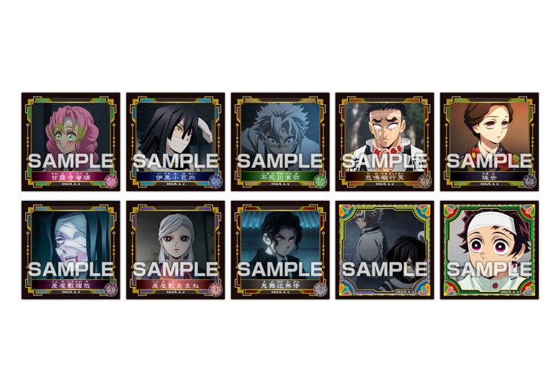Click the gray round emblem on 鬼舞辻無惨 card

(321, 289)
